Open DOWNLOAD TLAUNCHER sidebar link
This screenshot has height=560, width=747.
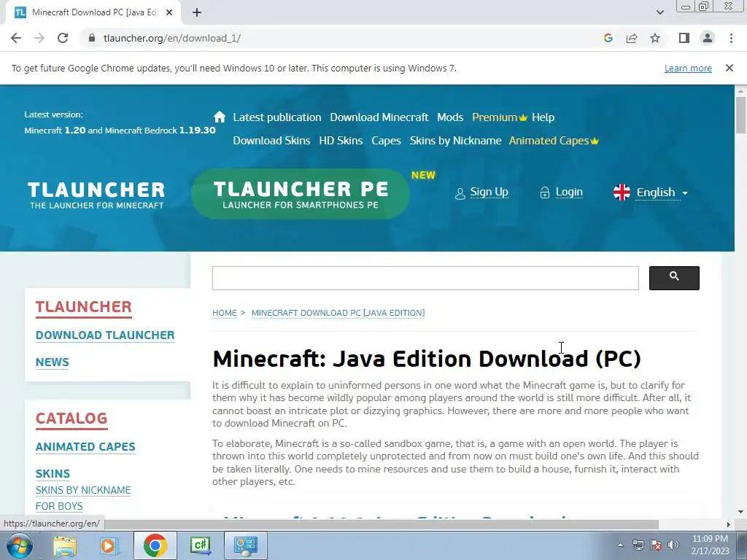click(x=105, y=335)
